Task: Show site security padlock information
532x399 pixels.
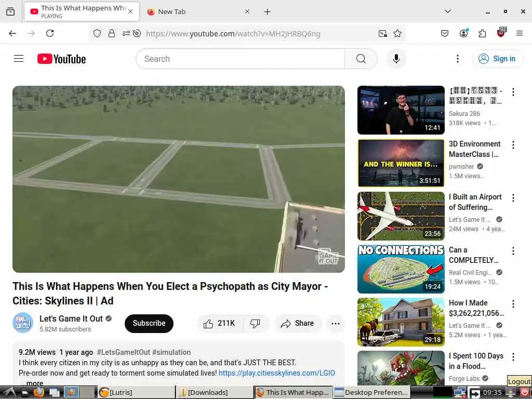Action: coord(111,33)
